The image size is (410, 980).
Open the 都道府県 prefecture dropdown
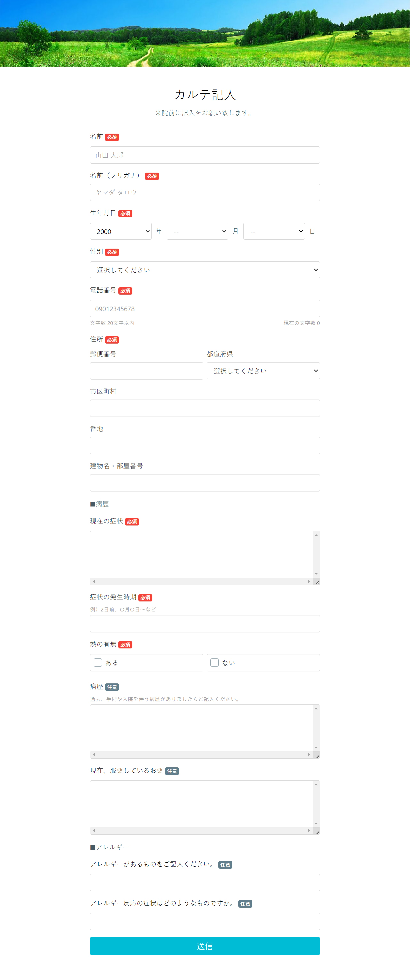pos(263,371)
